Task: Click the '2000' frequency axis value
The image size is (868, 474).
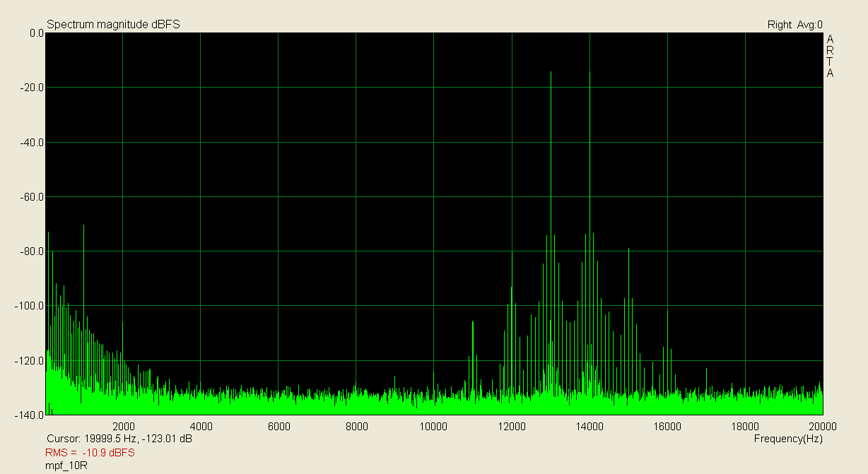Action: click(x=124, y=426)
